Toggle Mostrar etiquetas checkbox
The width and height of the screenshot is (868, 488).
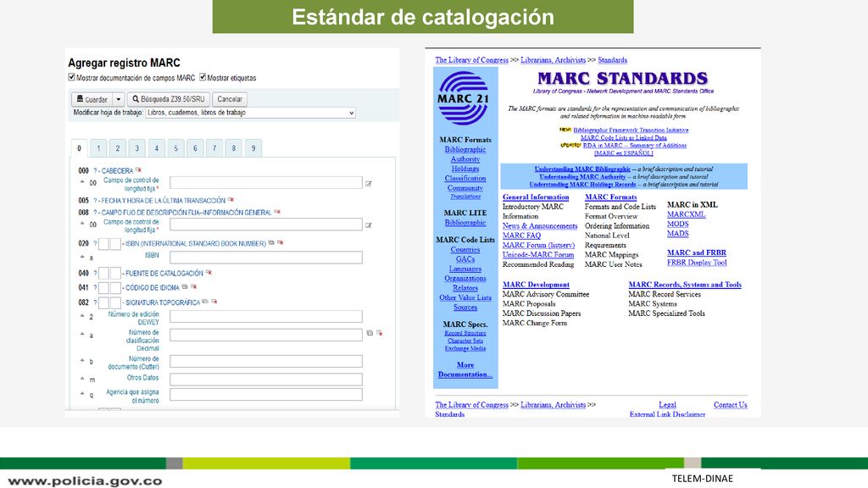pyautogui.click(x=203, y=77)
